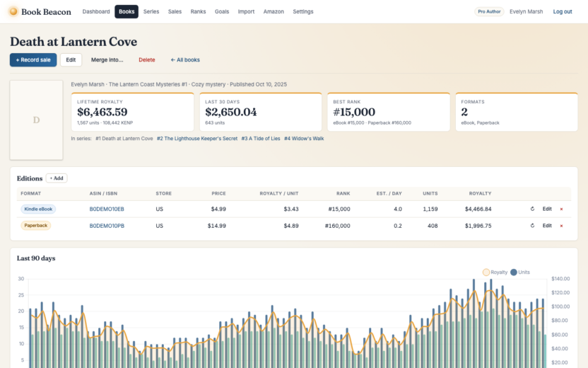Toggle the Royalty series in chart legend

[495, 272]
